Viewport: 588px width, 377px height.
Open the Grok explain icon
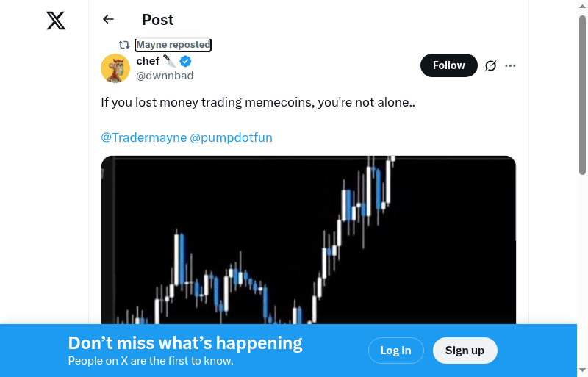(491, 65)
